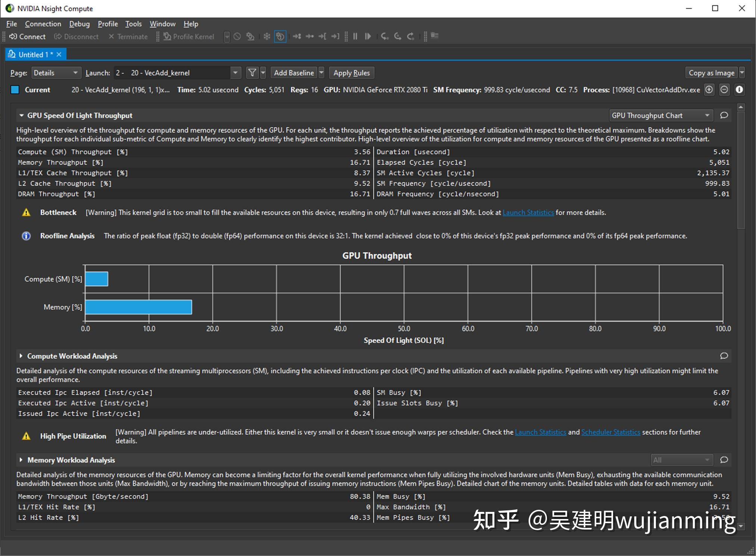Open the All dropdown in Memory Workload Analysis
Screen dimensions: 756x556
pos(681,460)
